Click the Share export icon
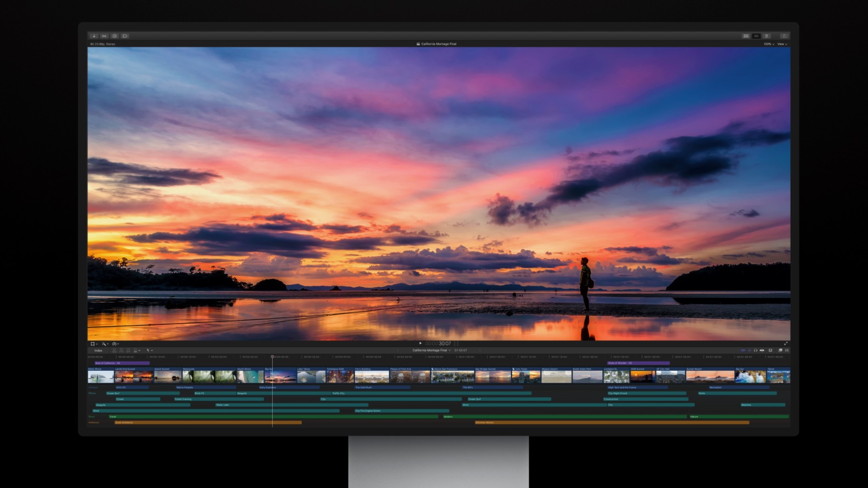 [x=784, y=36]
